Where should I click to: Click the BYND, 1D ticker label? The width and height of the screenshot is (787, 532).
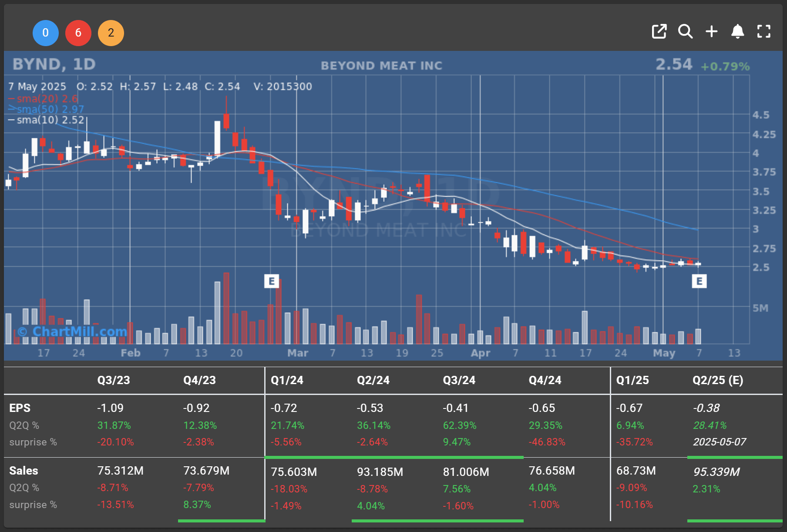coord(54,64)
